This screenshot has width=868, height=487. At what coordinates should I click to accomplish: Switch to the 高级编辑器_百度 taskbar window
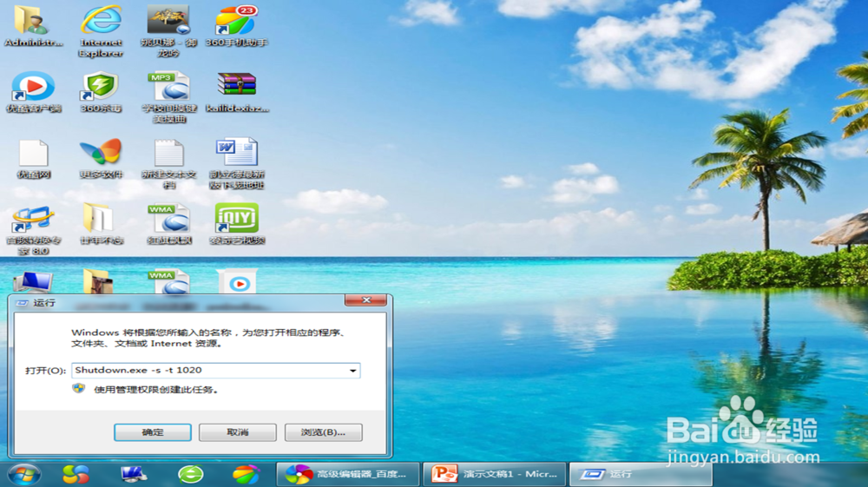pyautogui.click(x=348, y=474)
